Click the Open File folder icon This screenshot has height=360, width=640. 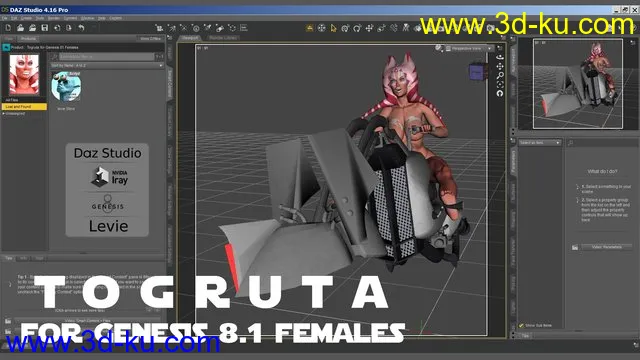pyautogui.click(x=20, y=28)
